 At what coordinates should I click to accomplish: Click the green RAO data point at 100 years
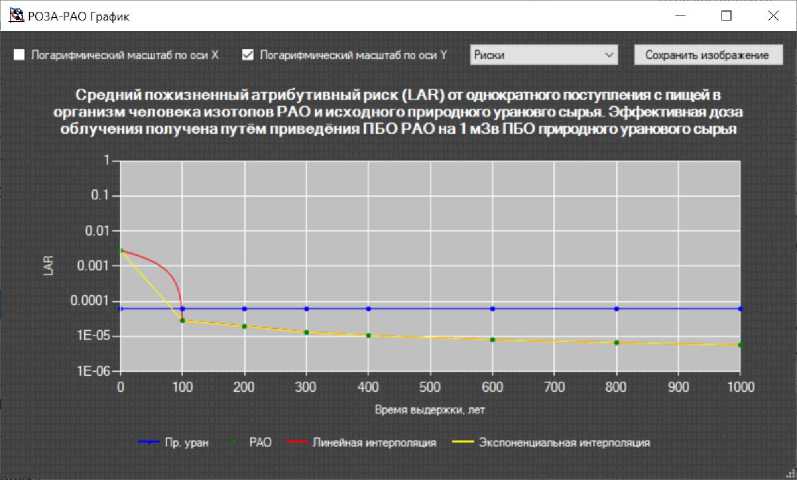click(x=182, y=320)
